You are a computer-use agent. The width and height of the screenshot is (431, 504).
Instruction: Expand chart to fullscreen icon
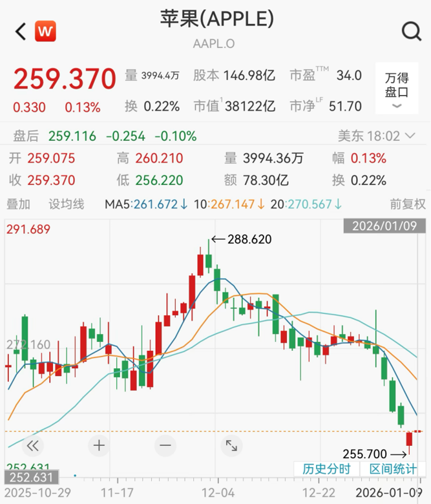click(231, 445)
